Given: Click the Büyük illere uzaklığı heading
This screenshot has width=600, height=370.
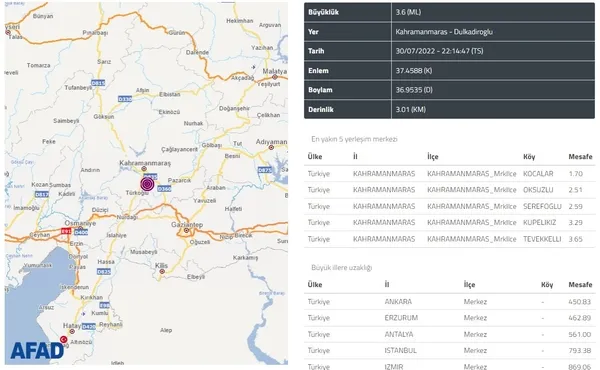Looking at the screenshot, I should click(x=341, y=267).
